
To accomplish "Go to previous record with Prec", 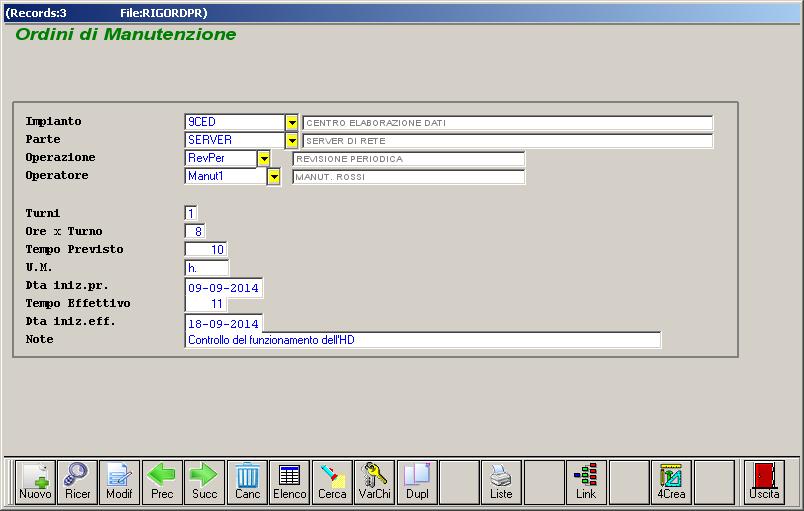I will [x=162, y=482].
